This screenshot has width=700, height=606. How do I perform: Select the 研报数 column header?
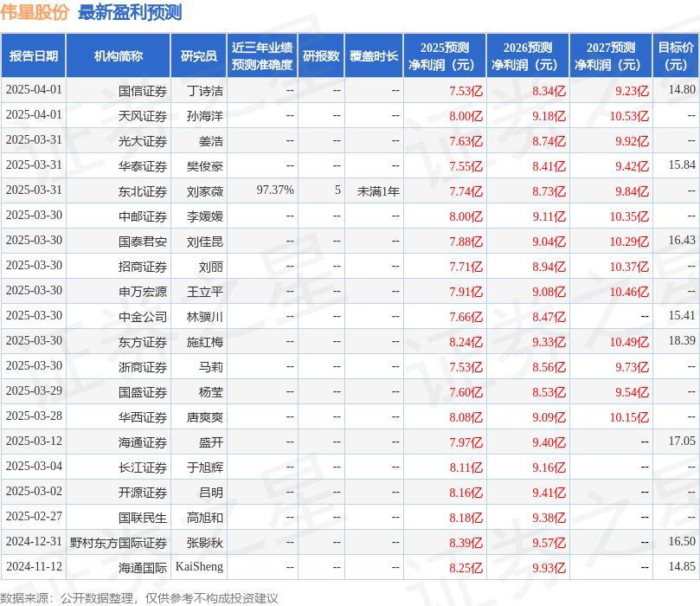pos(321,55)
